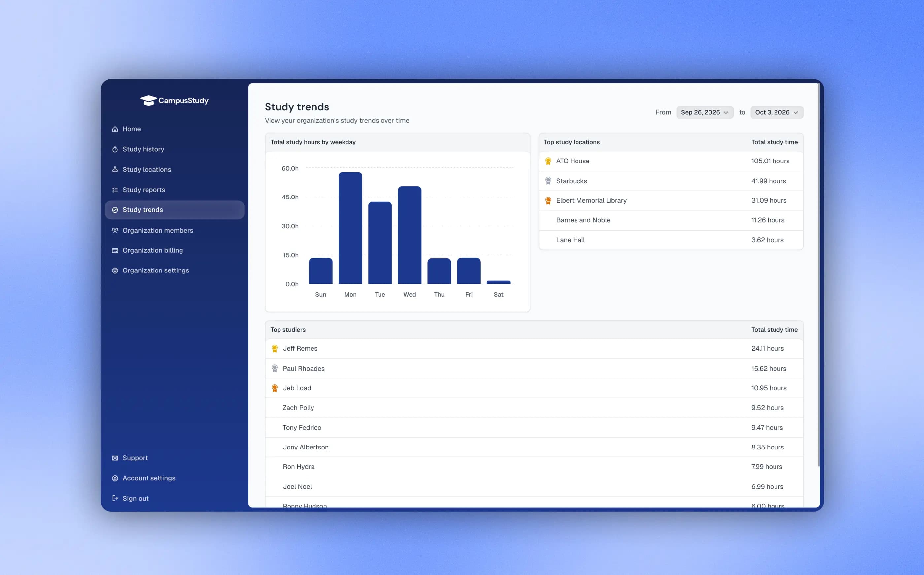Click the Study reports list icon
Image resolution: width=924 pixels, height=575 pixels.
(115, 190)
